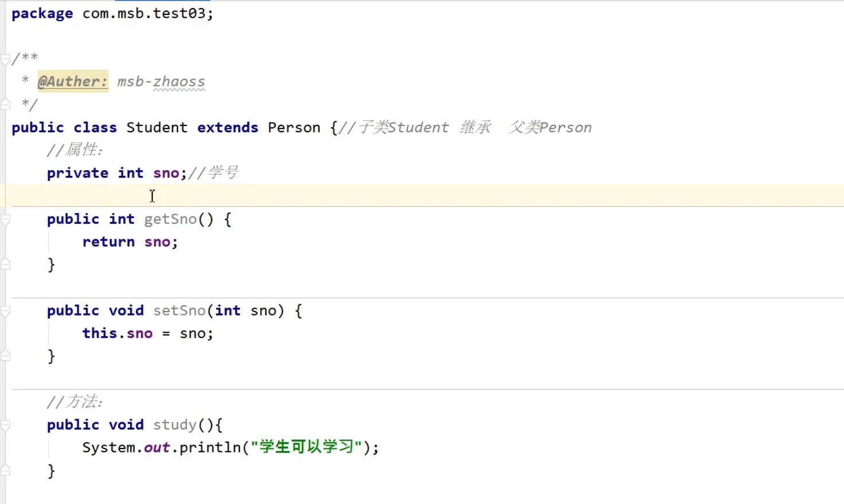Click fold end marker below getSno body
This screenshot has width=844, height=504.
(x=5, y=265)
